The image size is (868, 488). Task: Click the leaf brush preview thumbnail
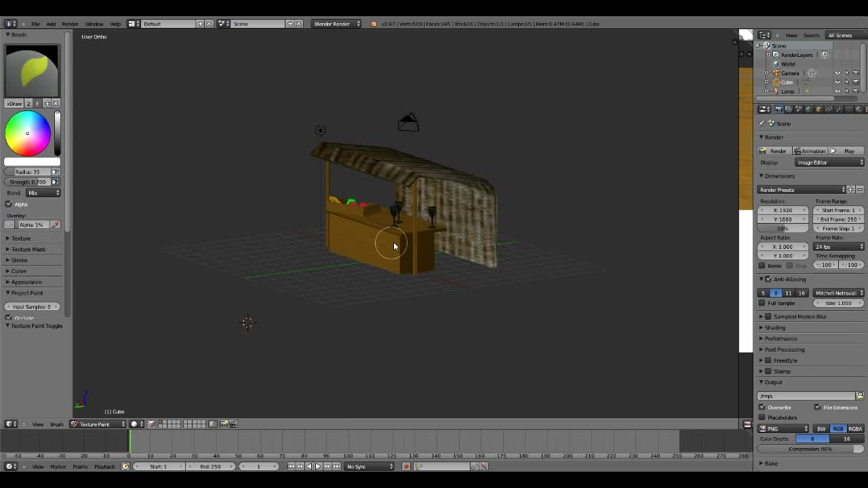point(33,71)
